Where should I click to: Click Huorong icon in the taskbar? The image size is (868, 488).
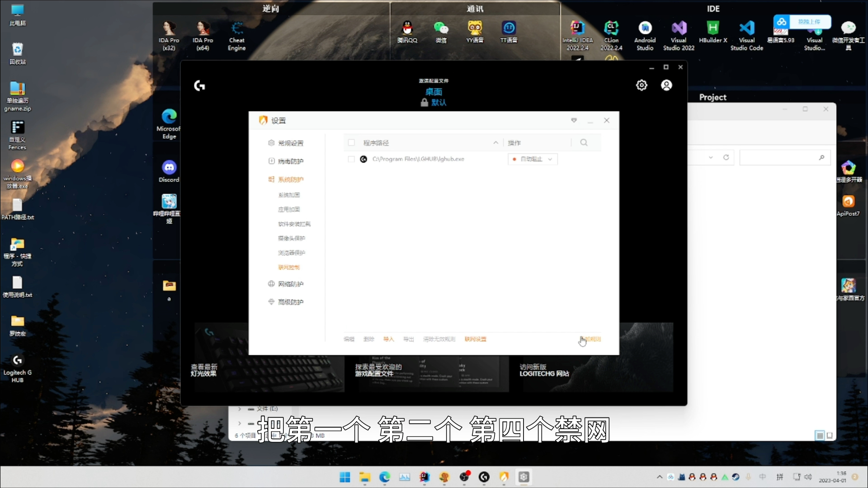coord(504,477)
